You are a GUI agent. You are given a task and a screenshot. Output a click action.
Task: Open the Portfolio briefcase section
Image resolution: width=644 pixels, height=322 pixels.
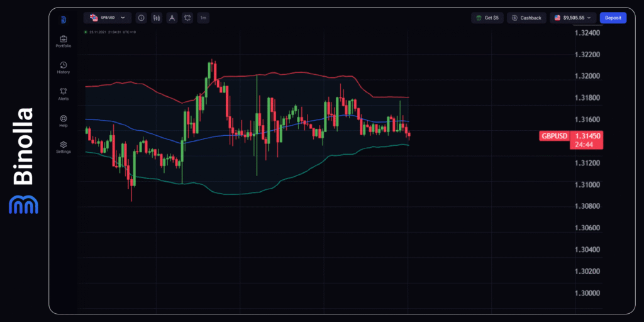[64, 42]
